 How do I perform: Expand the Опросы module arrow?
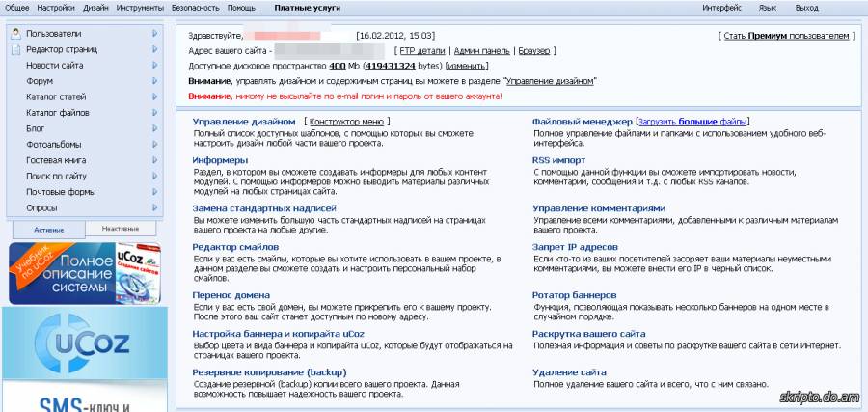(x=154, y=207)
